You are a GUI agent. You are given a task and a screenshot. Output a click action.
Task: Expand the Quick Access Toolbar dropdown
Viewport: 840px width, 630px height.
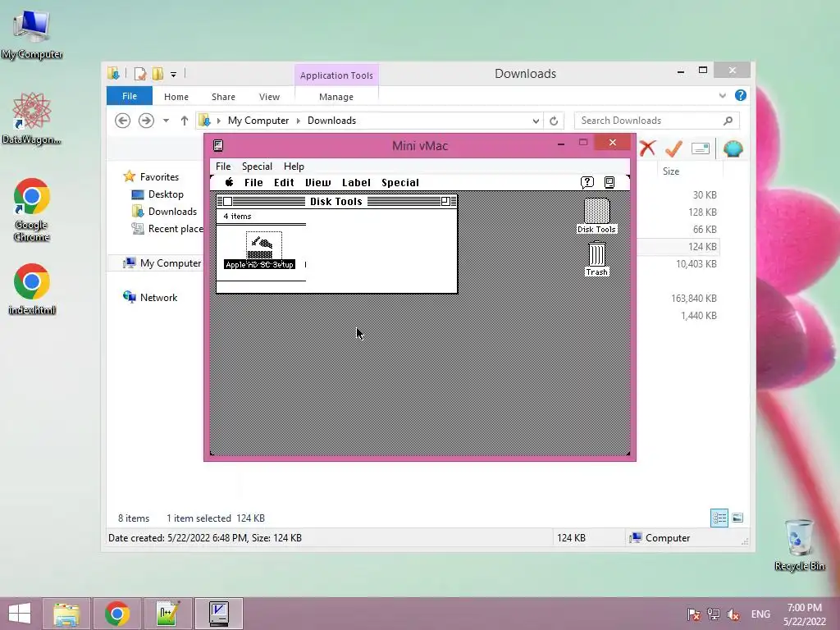[174, 75]
